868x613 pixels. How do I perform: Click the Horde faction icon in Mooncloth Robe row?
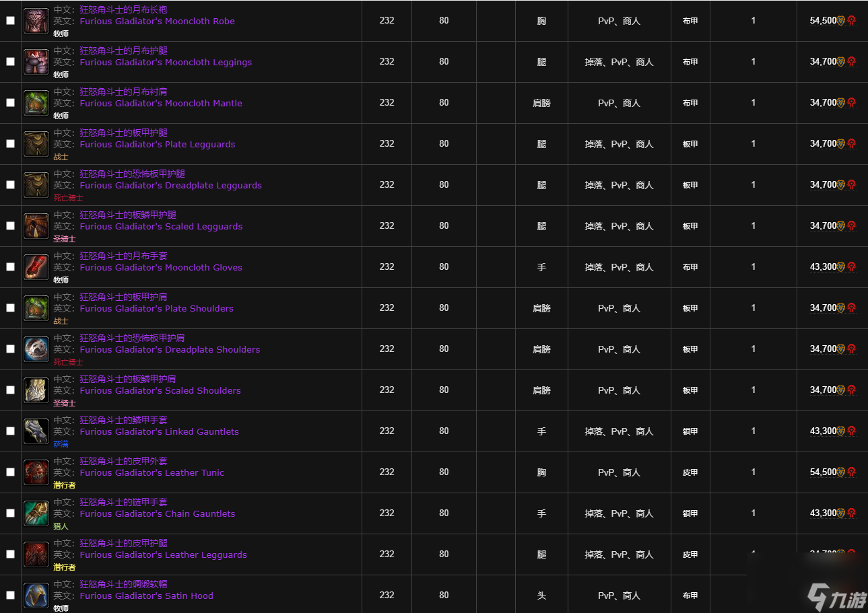851,21
